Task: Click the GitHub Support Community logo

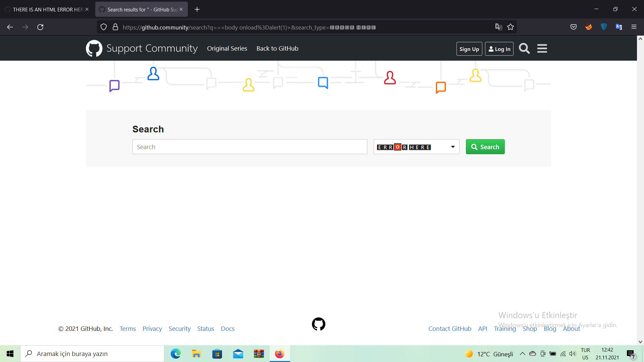Action: [94, 48]
